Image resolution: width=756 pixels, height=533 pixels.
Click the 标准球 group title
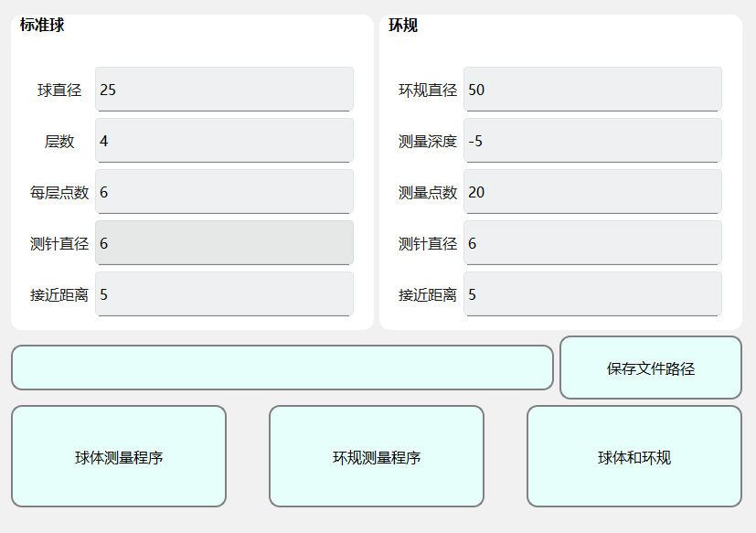pos(42,26)
